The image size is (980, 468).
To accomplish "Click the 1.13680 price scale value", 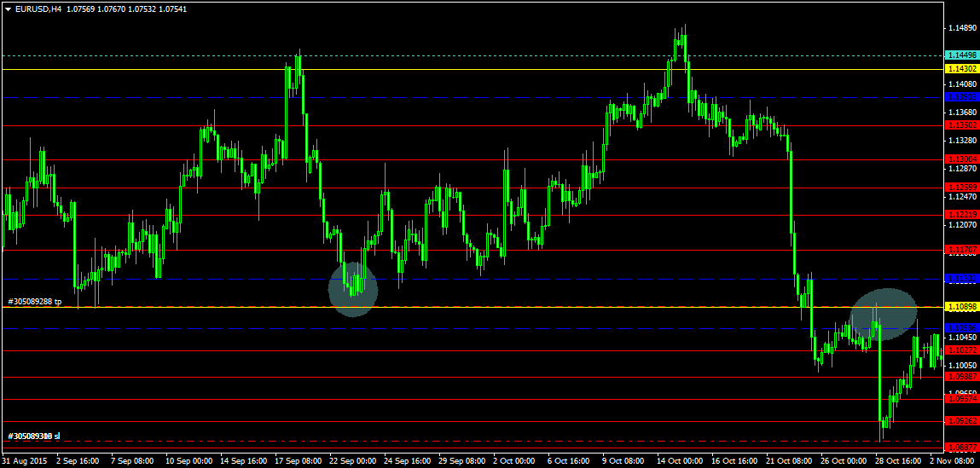I will (x=962, y=113).
